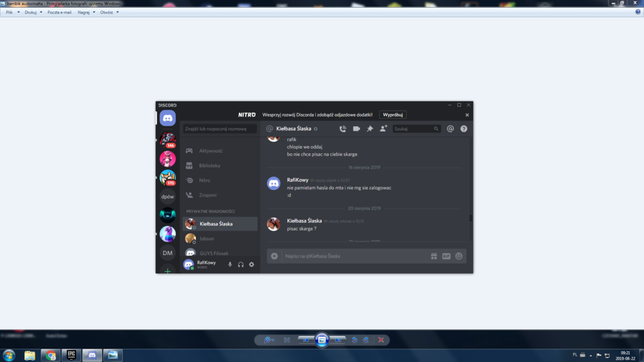
Task: Mute the microphone in Discord
Action: click(x=230, y=265)
